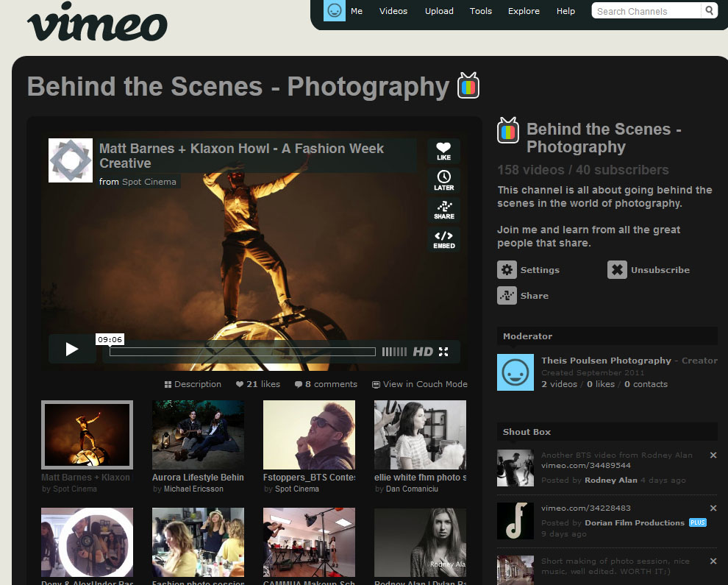Click the channel TV icon beside the page title
Screen dimensions: 728x585
click(x=468, y=85)
